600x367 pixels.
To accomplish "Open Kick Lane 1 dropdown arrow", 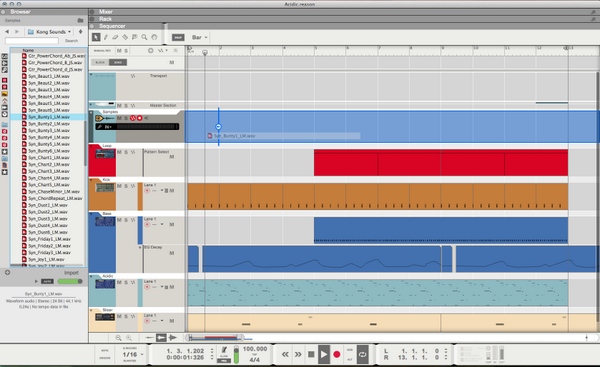I will click(162, 191).
